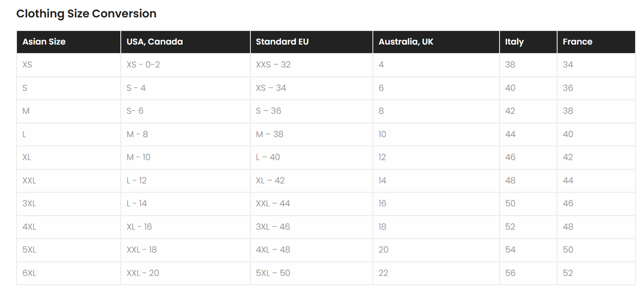
Task: Select the XS - 0-2 USA cell
Action: click(143, 65)
